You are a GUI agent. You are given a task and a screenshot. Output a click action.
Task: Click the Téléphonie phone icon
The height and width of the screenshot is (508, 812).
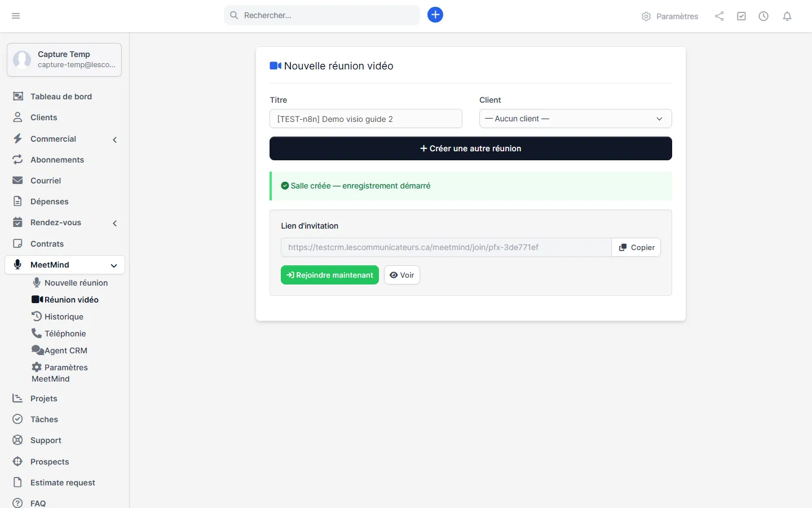37,333
